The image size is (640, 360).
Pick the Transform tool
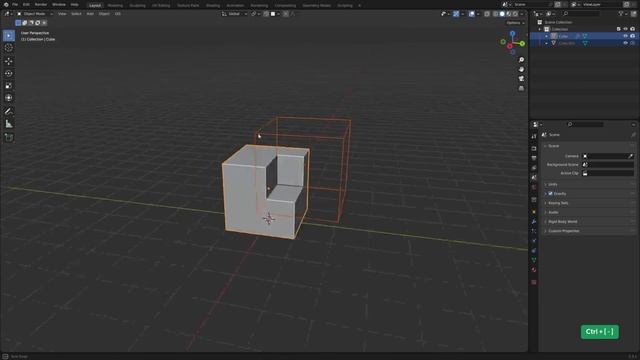9,98
